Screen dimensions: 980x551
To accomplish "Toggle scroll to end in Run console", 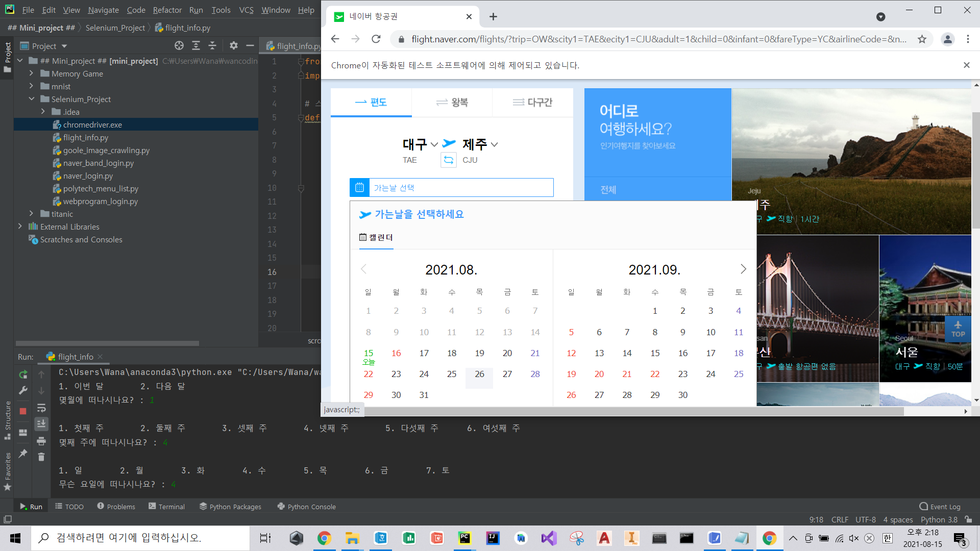I will pos(41,423).
